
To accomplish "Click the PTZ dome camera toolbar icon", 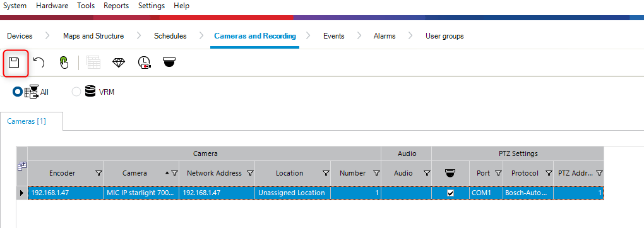I will 169,63.
